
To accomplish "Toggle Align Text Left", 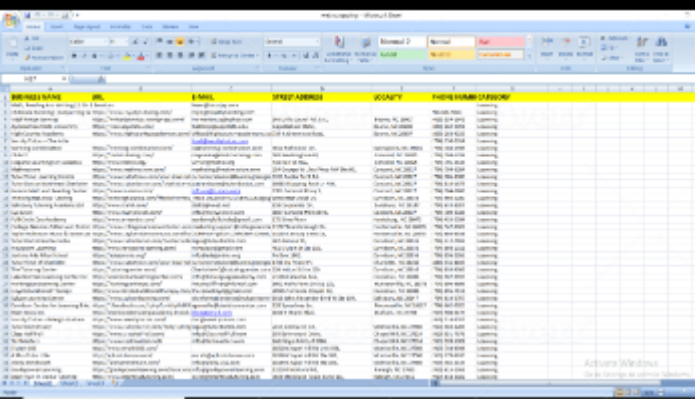I will (x=160, y=55).
